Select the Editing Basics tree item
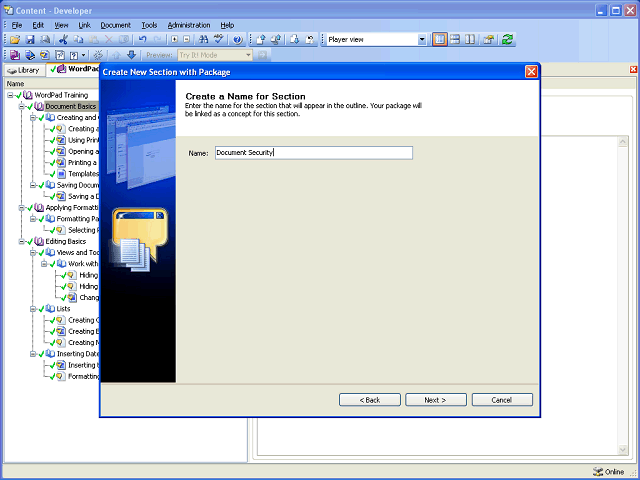 (66, 242)
